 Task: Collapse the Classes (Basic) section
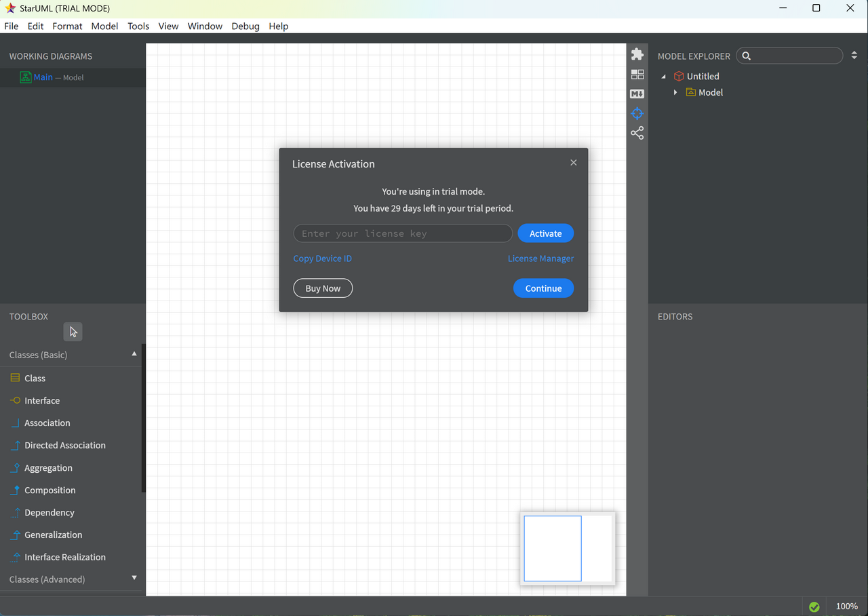coord(134,354)
